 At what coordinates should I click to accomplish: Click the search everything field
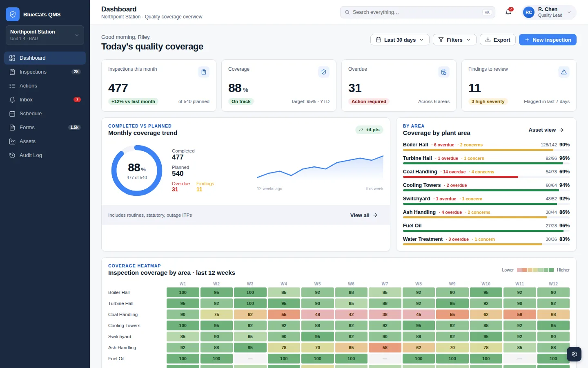[x=417, y=12]
